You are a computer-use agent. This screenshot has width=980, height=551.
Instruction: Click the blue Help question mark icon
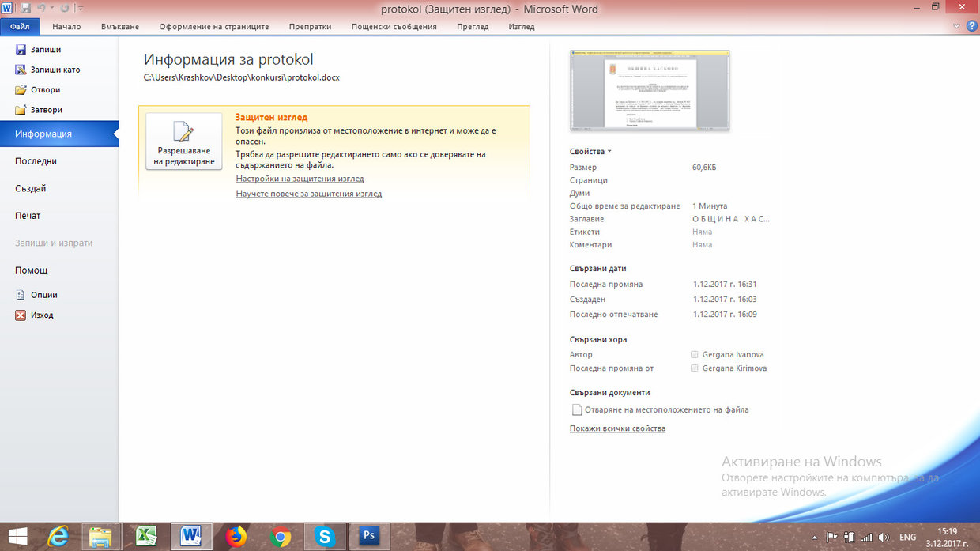971,26
